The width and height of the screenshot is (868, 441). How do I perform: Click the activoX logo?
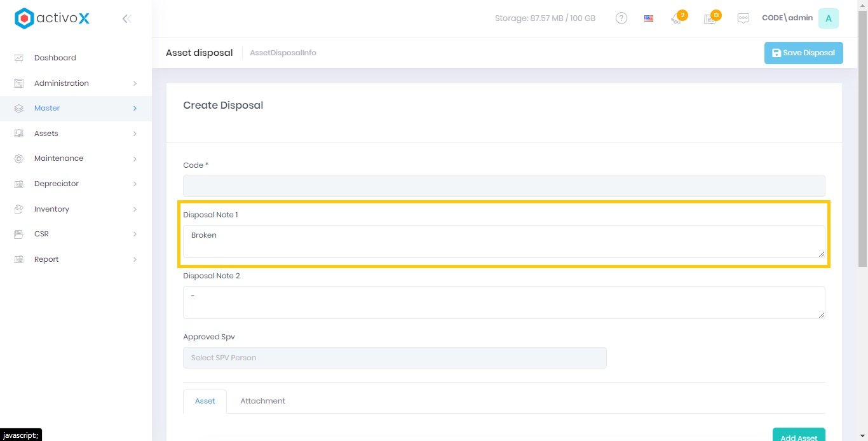pyautogui.click(x=52, y=18)
